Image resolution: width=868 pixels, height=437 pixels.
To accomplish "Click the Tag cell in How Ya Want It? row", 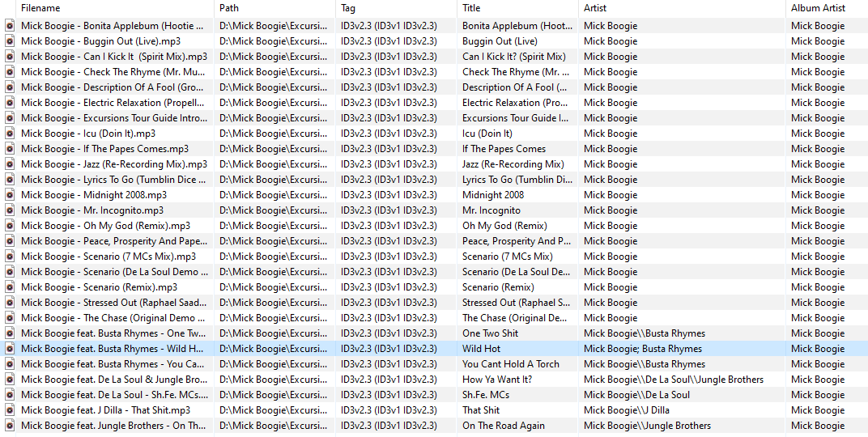I will [x=397, y=380].
